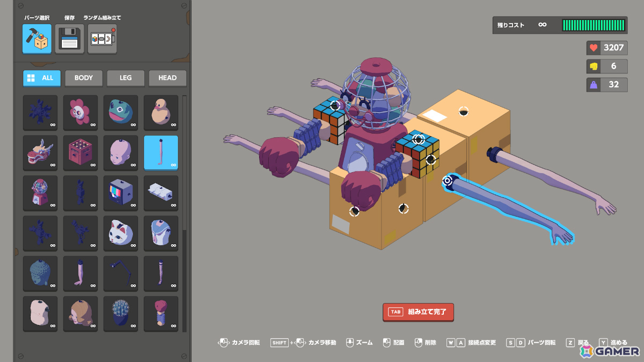Click the connection point on left Rubik's cube

click(335, 105)
